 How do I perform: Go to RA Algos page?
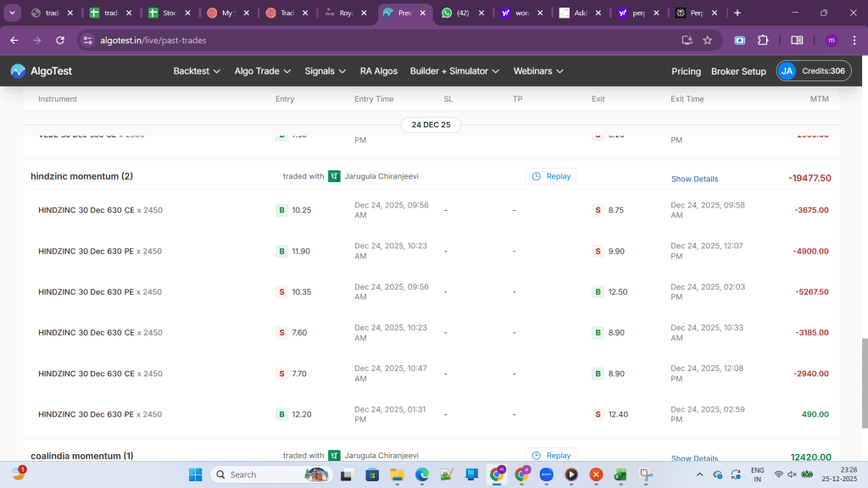click(x=378, y=71)
